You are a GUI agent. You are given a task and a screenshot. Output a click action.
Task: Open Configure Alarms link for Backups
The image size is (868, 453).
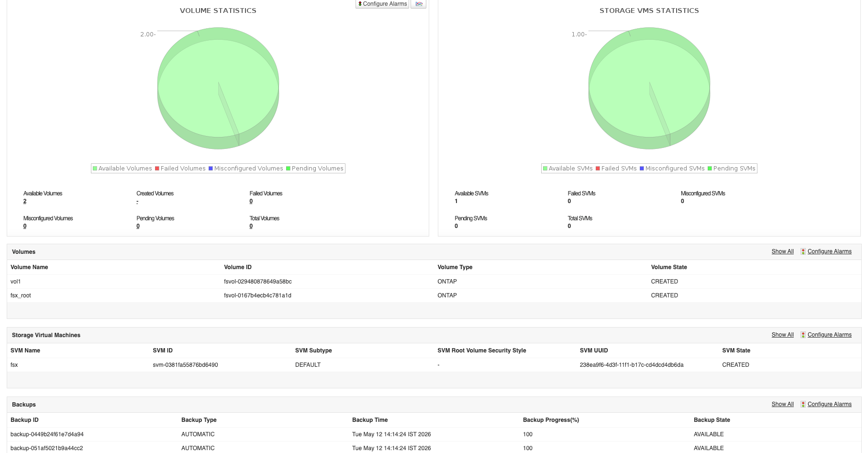829,404
